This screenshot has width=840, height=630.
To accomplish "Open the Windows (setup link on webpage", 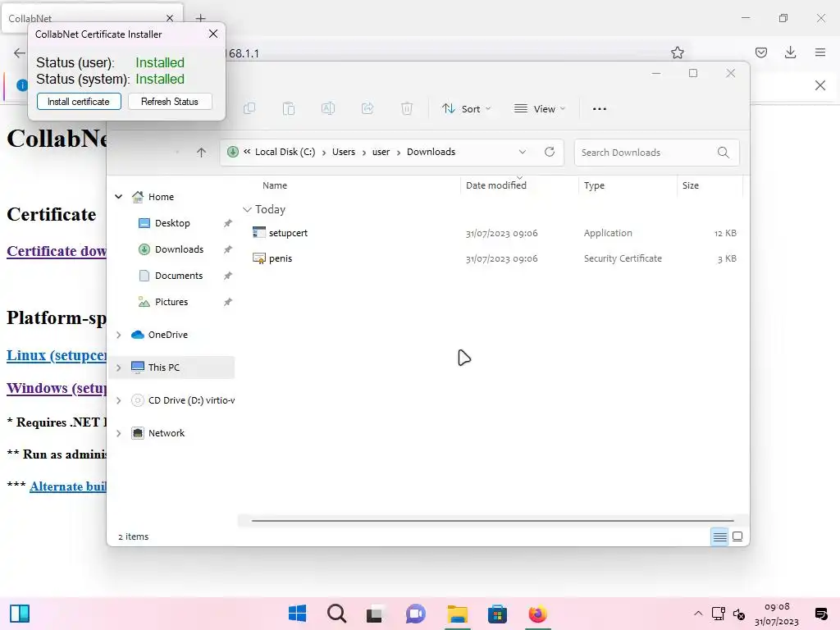I will click(x=57, y=388).
